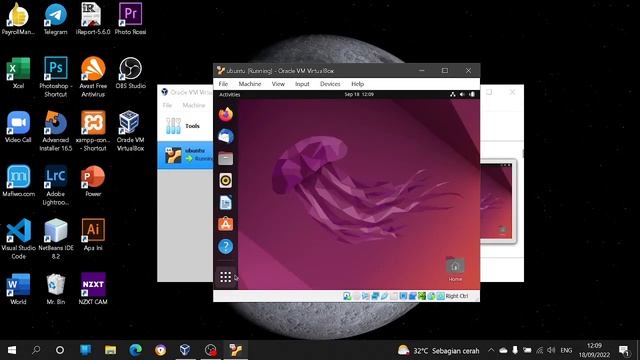Click the network icon in Ubuntu top bar

[453, 94]
